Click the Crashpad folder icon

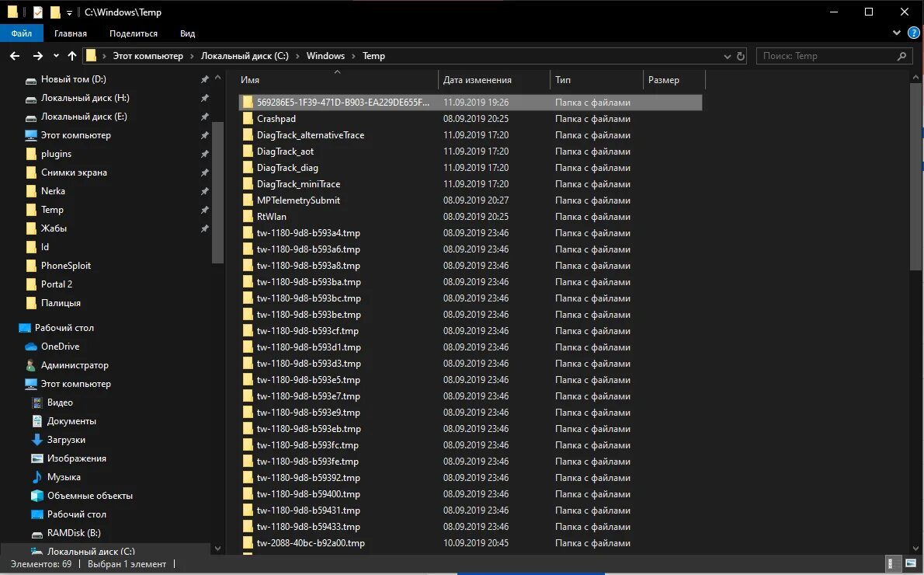[248, 119]
